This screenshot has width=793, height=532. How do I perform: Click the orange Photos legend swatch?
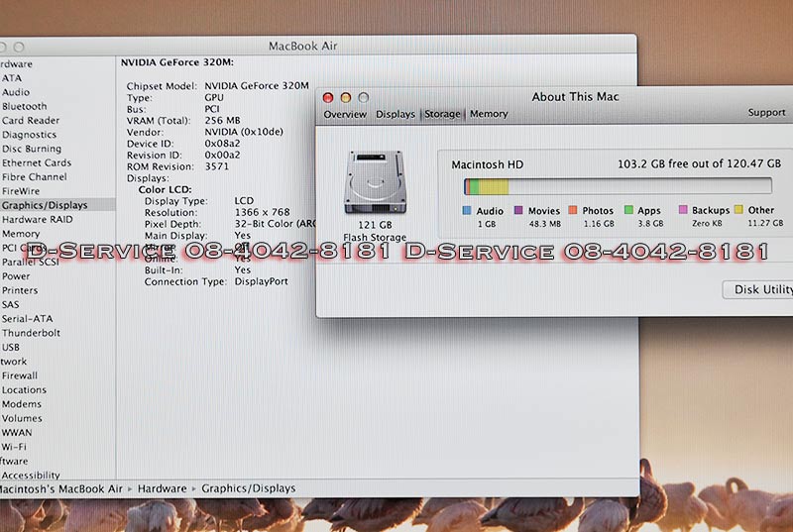[573, 210]
